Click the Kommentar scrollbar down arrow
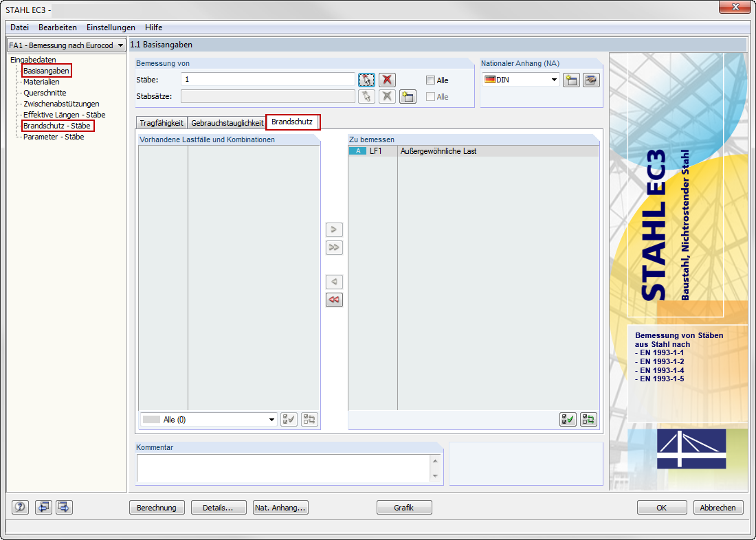 435,476
